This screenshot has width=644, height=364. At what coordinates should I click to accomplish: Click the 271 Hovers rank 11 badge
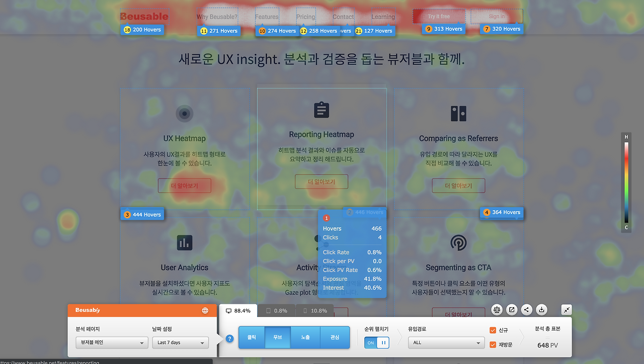(x=219, y=31)
